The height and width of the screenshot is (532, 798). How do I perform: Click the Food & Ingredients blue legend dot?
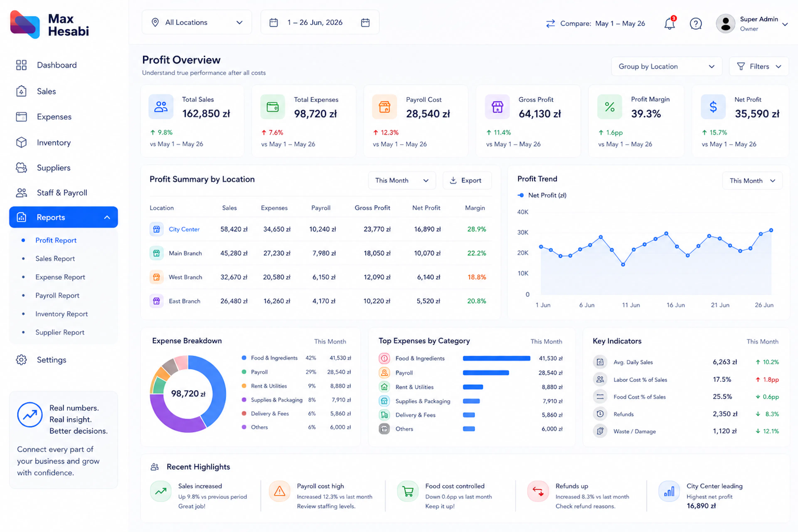coord(244,358)
